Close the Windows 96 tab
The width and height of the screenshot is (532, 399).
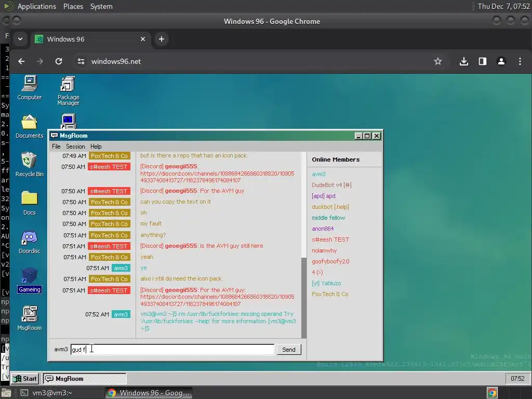pyautogui.click(x=143, y=39)
